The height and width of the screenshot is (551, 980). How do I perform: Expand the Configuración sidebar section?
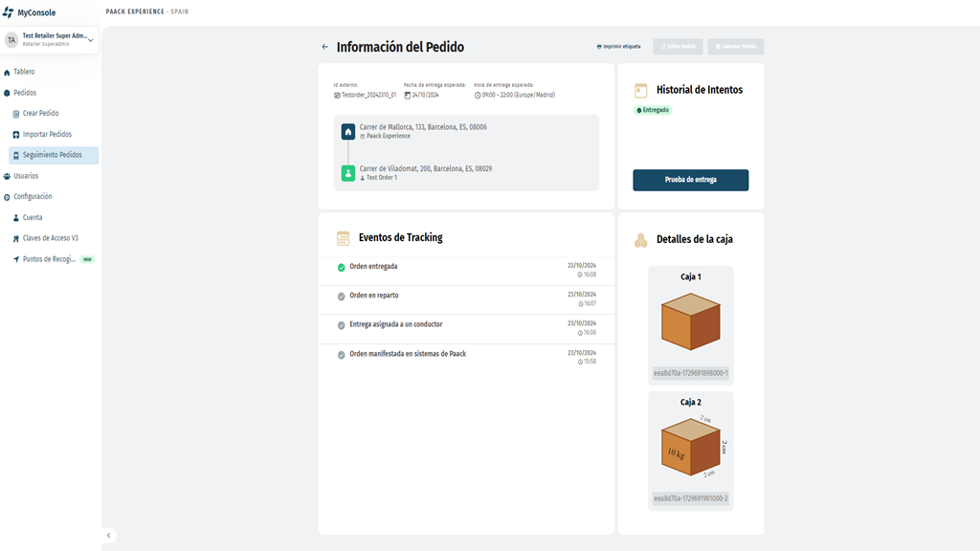tap(33, 197)
